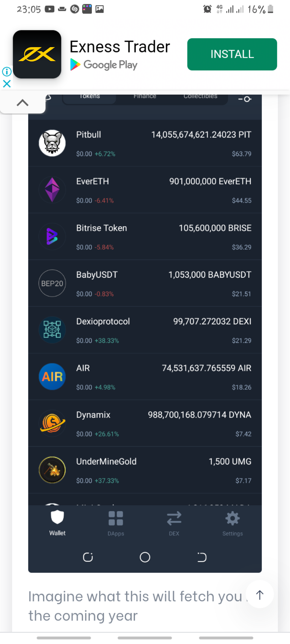Select the Wallet tab
This screenshot has height=644, width=290.
[57, 523]
